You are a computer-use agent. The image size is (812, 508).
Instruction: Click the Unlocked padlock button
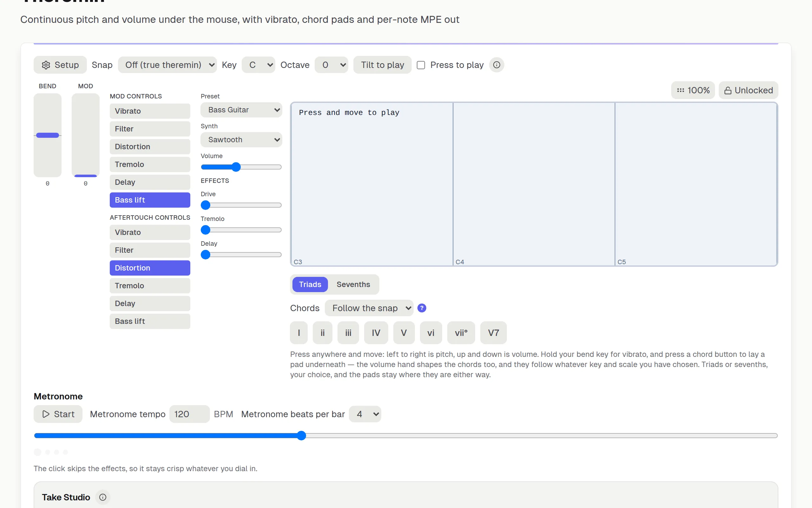pyautogui.click(x=748, y=90)
